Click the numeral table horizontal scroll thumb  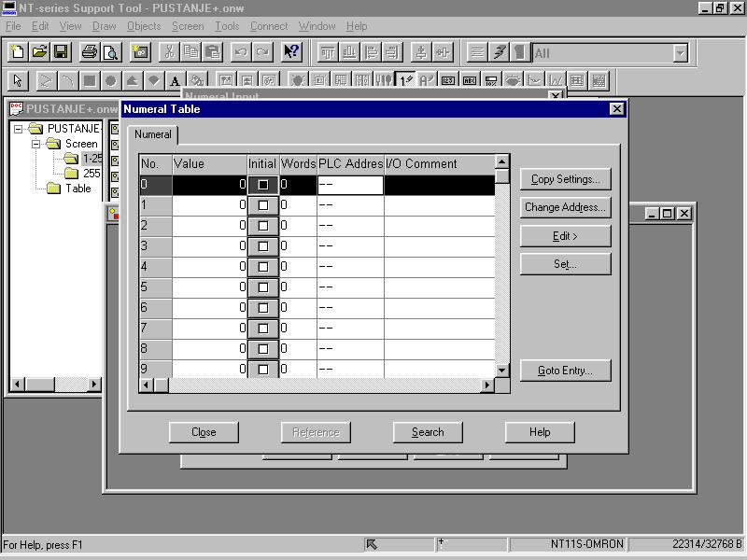coord(161,385)
